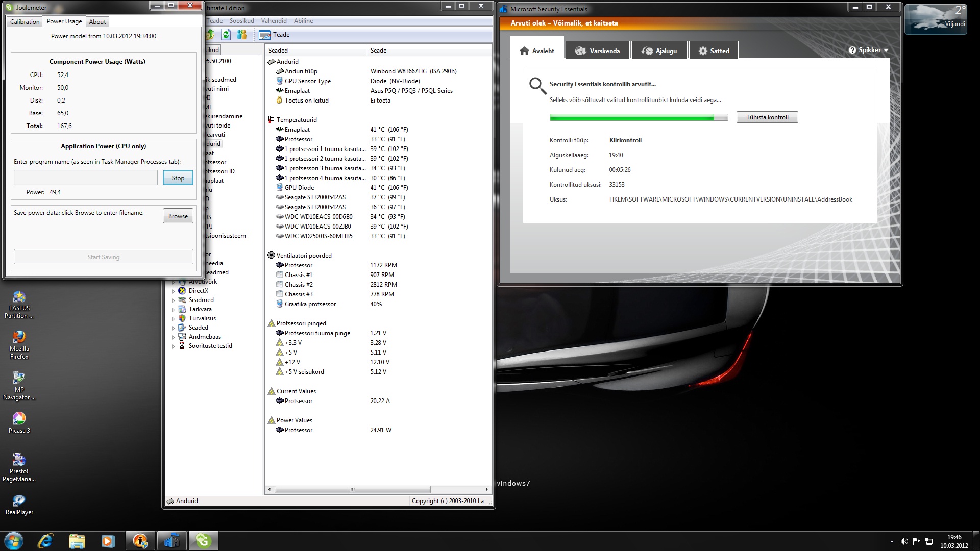Click the disabled Start Saving button
The width and height of the screenshot is (980, 551).
click(104, 257)
